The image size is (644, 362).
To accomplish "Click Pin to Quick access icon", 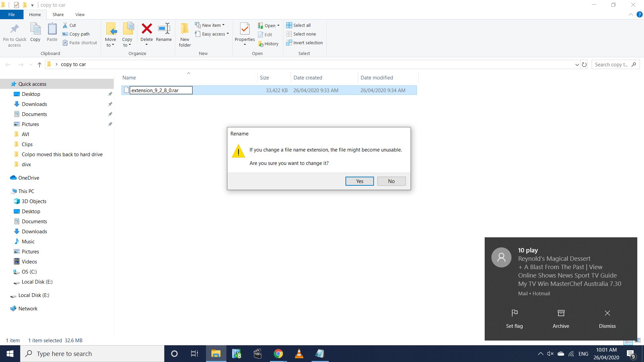I will pos(14,29).
